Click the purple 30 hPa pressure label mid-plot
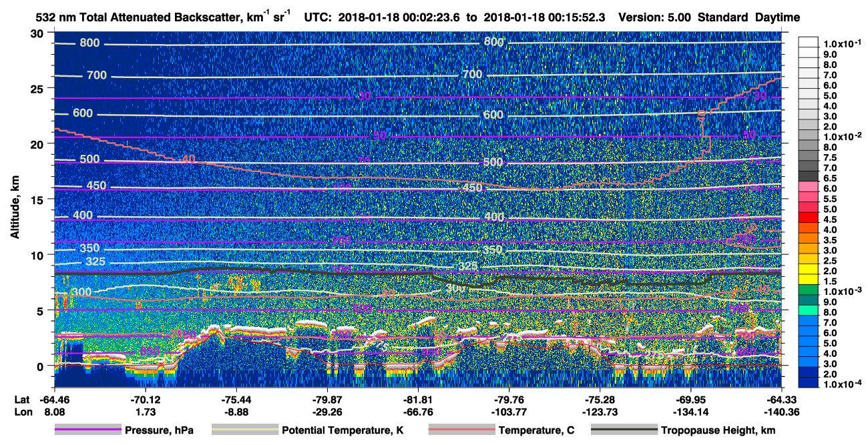 click(x=365, y=97)
